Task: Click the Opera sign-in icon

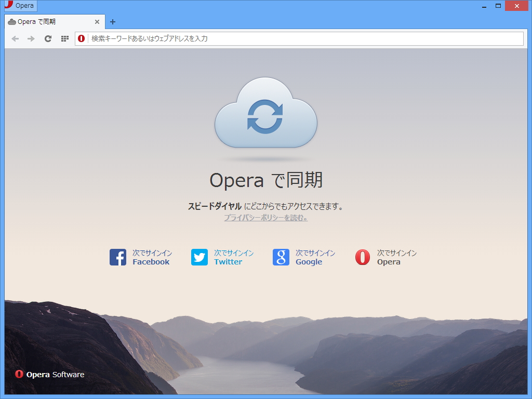Action: (362, 257)
